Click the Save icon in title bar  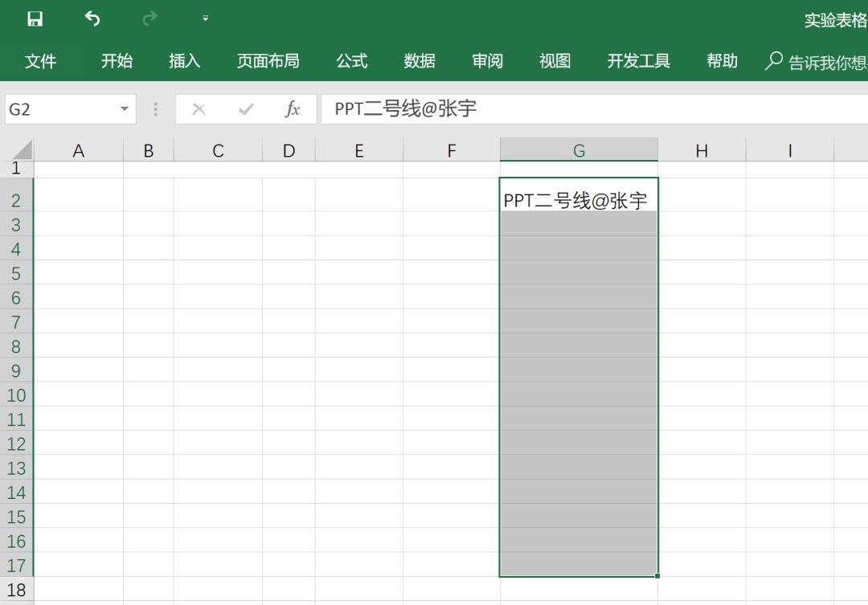(35, 18)
